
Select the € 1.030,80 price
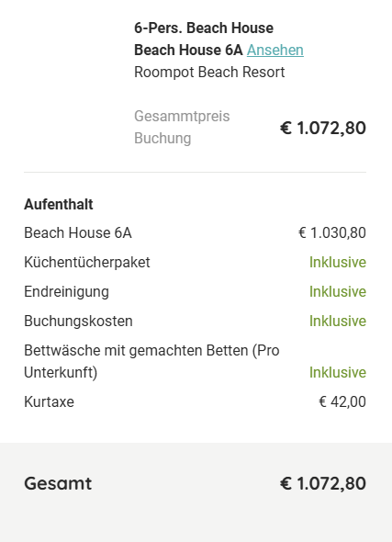332,232
